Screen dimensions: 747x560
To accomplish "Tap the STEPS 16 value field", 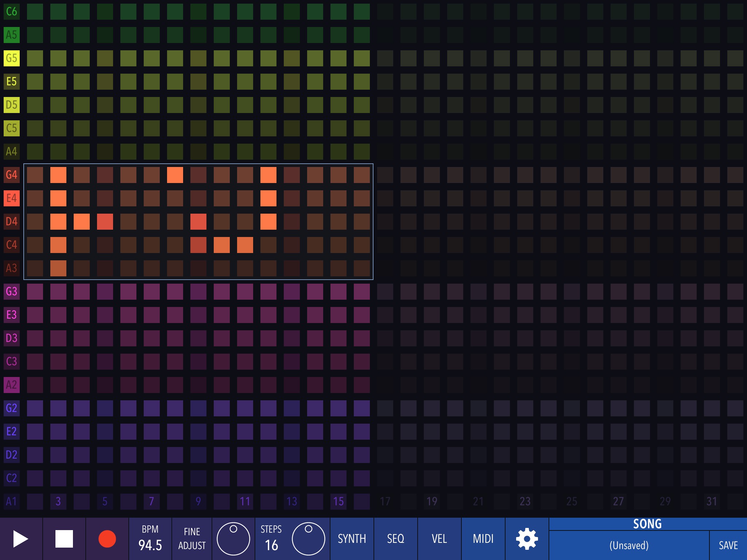I will coord(271,539).
